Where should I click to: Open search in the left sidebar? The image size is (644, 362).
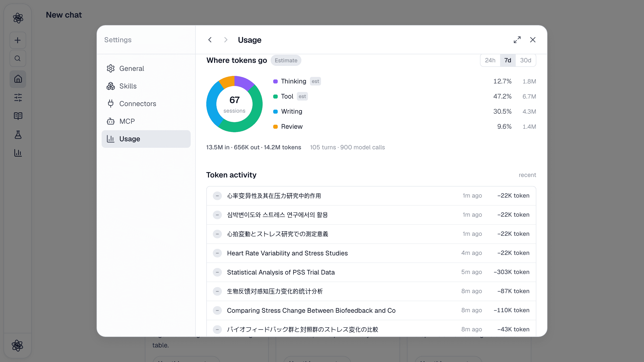coord(18,59)
